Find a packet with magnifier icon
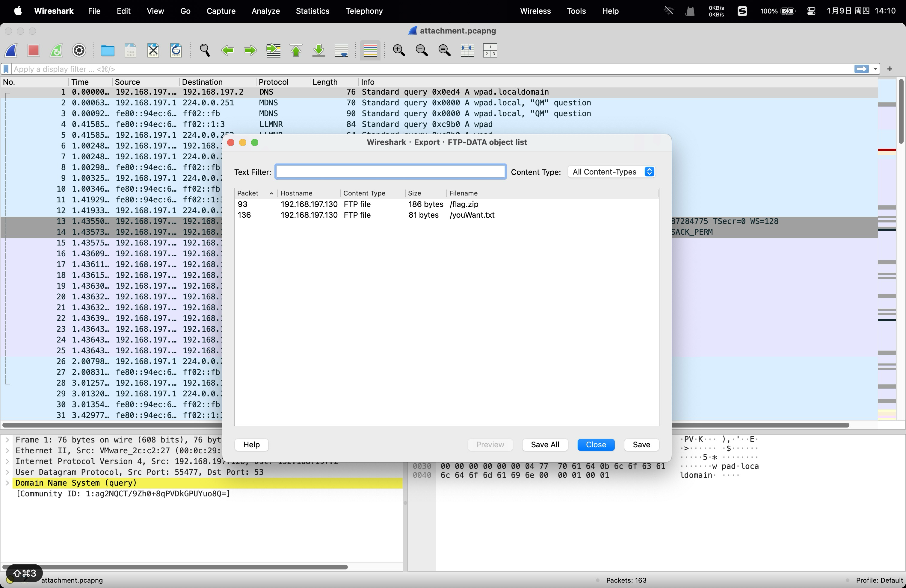This screenshot has width=906, height=588. [x=205, y=50]
